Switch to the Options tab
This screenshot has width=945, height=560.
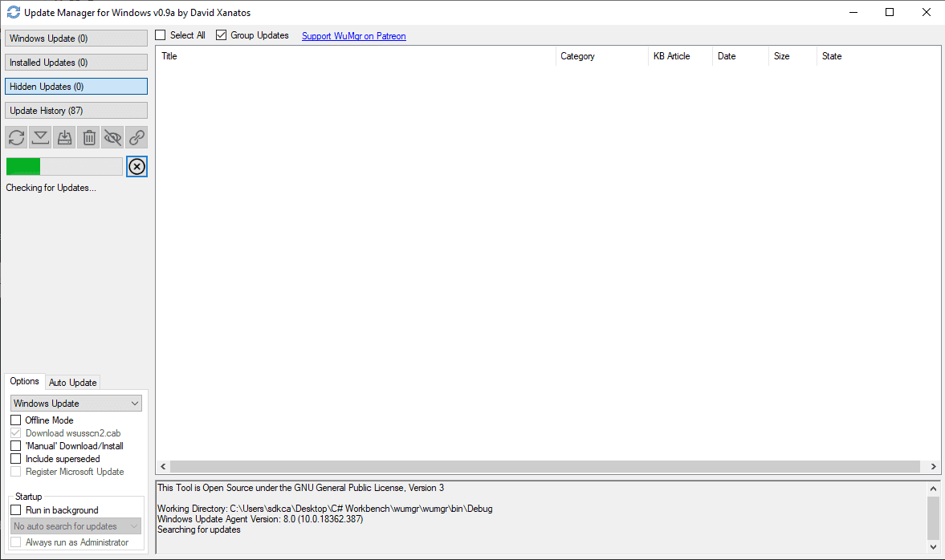point(24,381)
